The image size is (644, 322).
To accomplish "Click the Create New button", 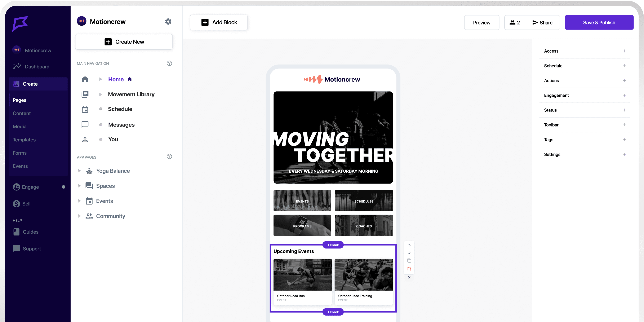I will (x=124, y=41).
